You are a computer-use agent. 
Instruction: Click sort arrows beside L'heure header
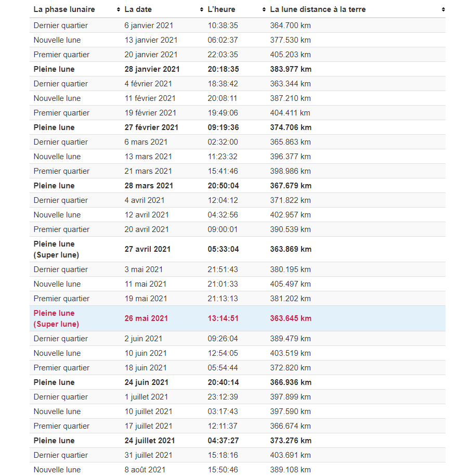264,9
